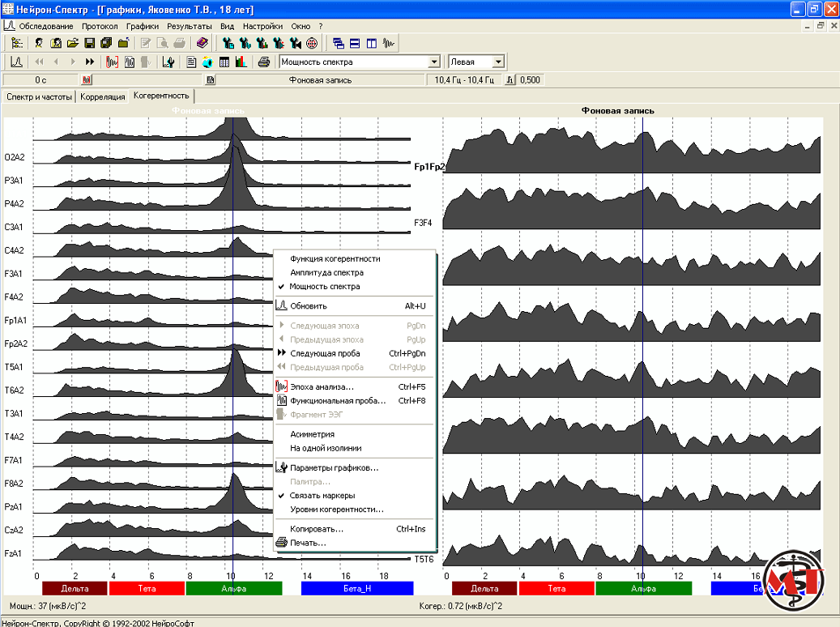
Task: Open the colorful topographic map icon
Action: click(208, 62)
